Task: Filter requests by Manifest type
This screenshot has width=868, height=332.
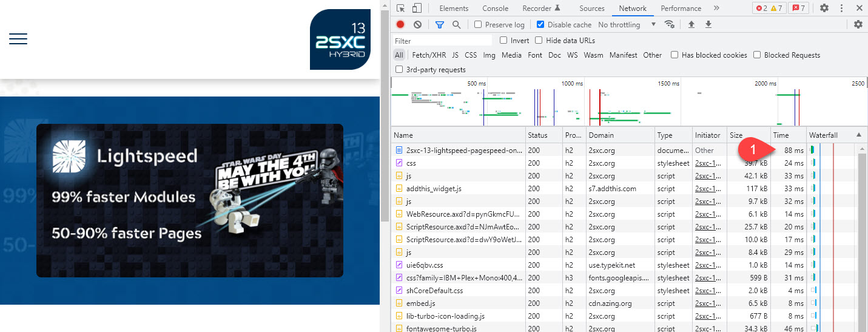Action: coord(624,55)
